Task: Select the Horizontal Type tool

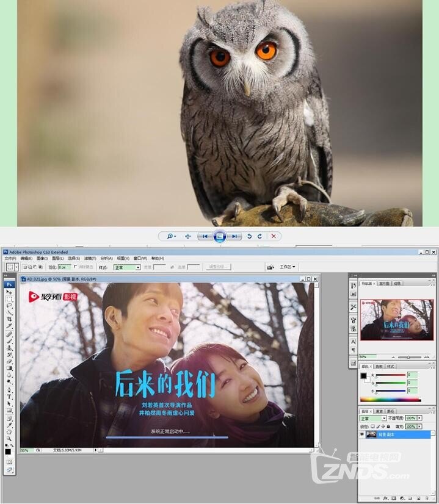Action: [x=9, y=397]
